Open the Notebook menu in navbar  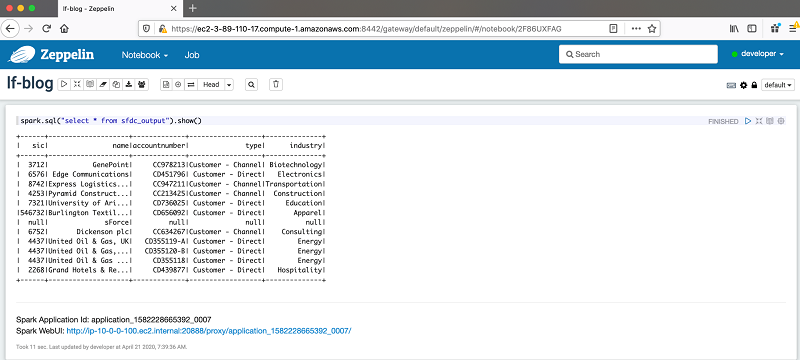pos(145,55)
